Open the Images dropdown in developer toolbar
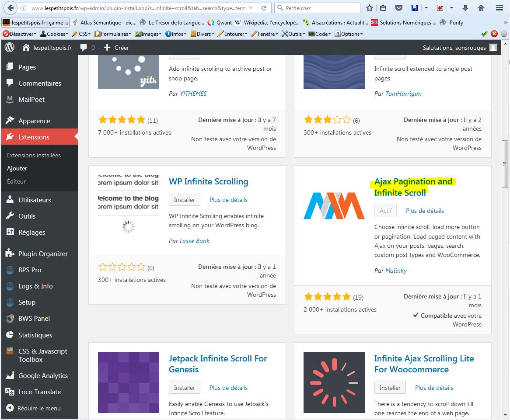The width and height of the screenshot is (510, 420). [149, 34]
